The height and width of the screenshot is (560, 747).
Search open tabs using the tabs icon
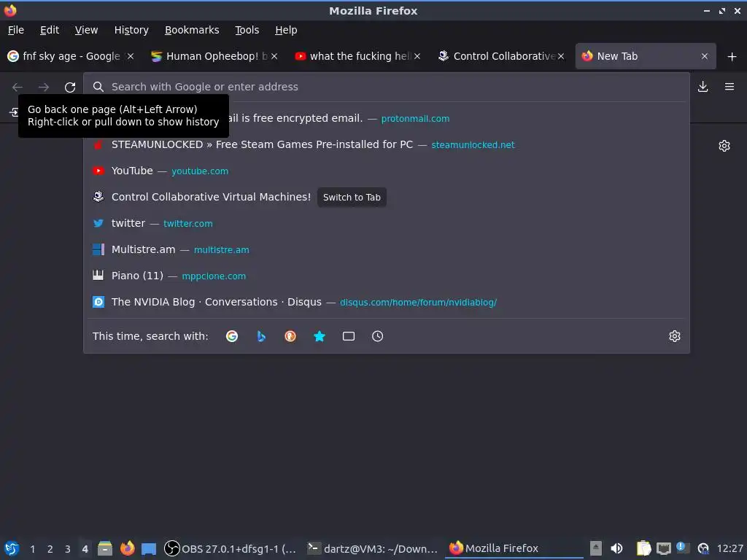[348, 336]
